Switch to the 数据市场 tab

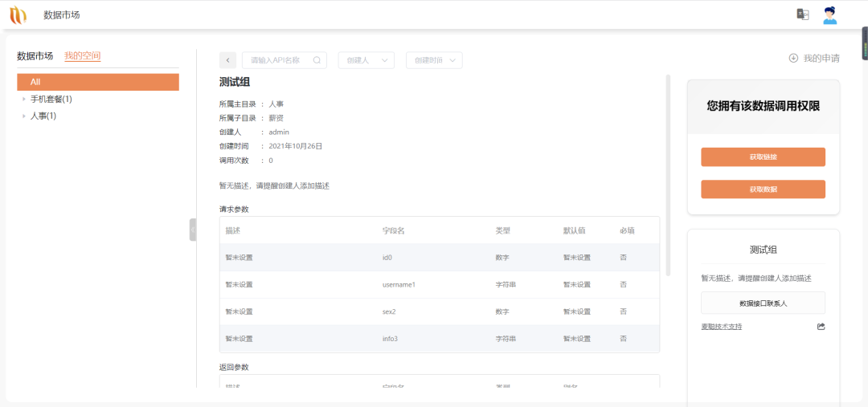click(x=35, y=56)
